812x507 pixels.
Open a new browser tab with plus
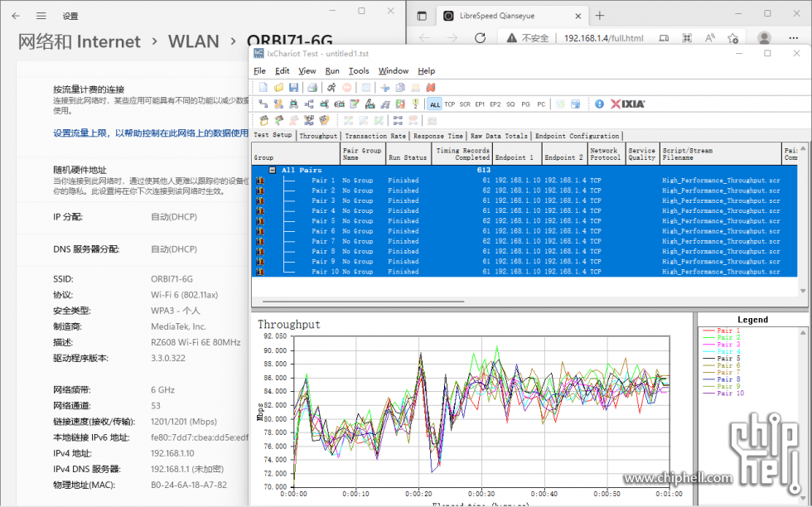pos(600,16)
